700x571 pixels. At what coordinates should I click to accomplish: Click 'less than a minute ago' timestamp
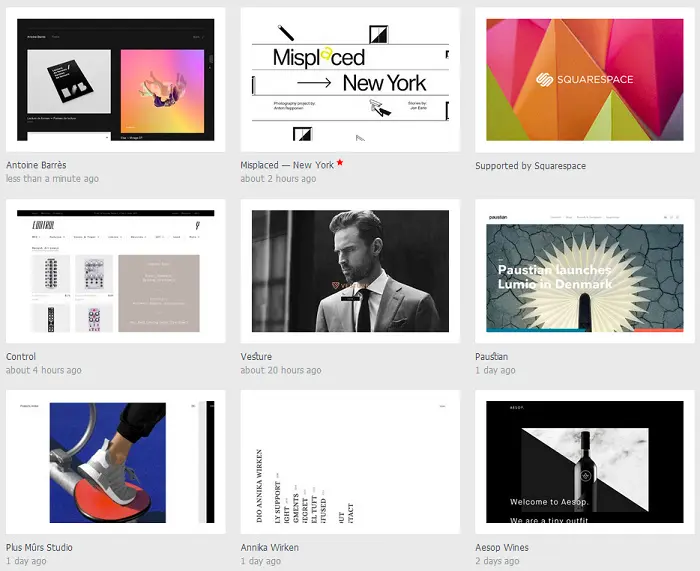[x=52, y=179]
